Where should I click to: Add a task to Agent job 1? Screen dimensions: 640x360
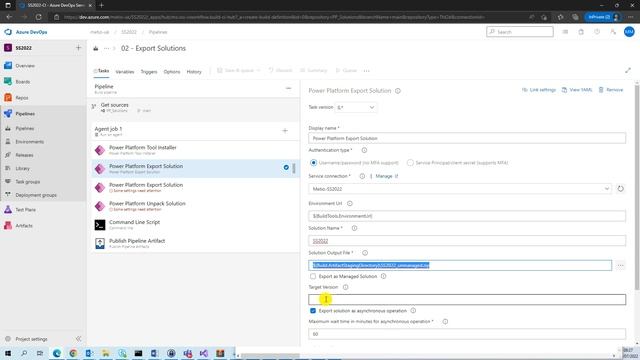(x=285, y=131)
